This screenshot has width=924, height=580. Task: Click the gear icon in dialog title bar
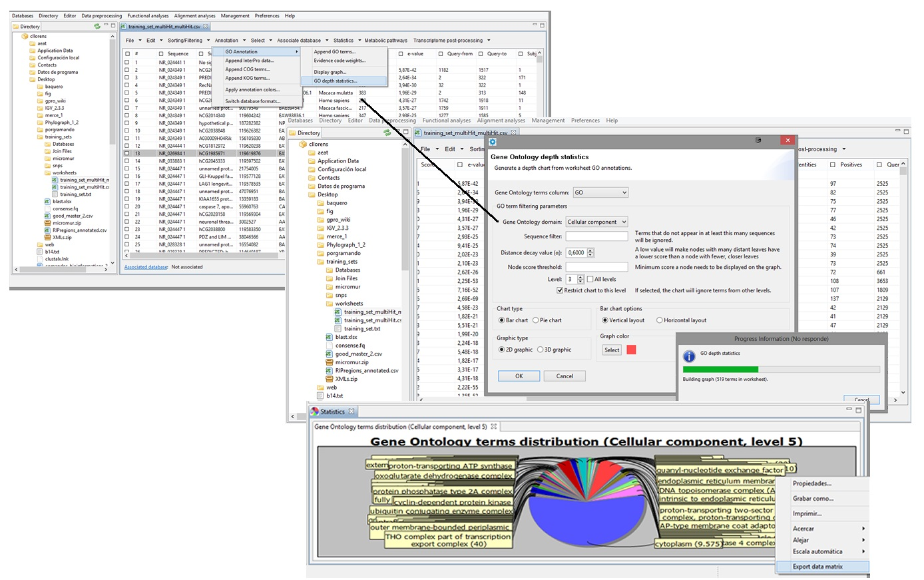point(493,142)
